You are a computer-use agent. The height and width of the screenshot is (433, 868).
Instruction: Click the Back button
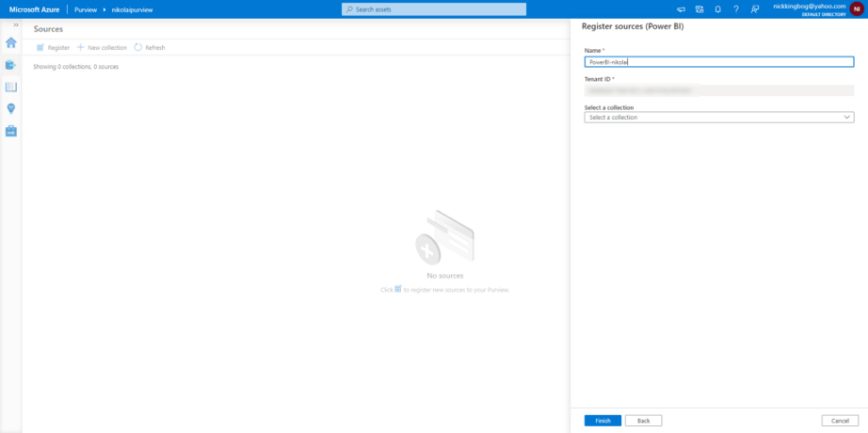tap(643, 421)
